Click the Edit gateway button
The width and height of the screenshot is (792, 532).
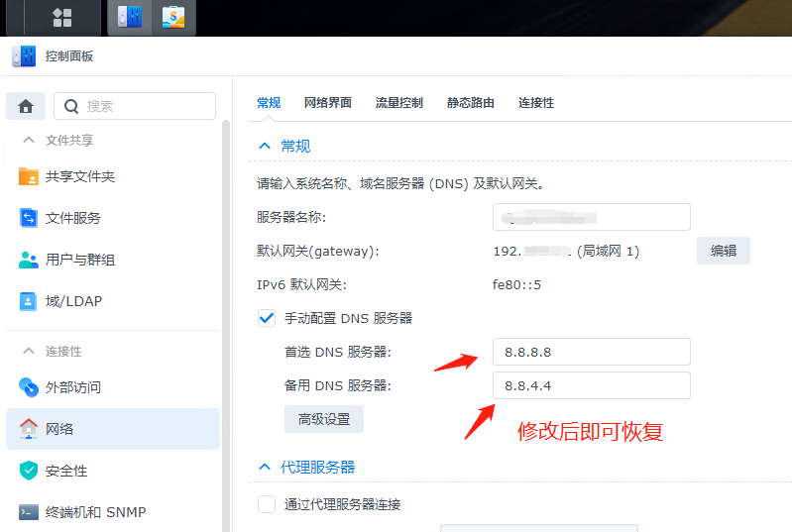[723, 251]
